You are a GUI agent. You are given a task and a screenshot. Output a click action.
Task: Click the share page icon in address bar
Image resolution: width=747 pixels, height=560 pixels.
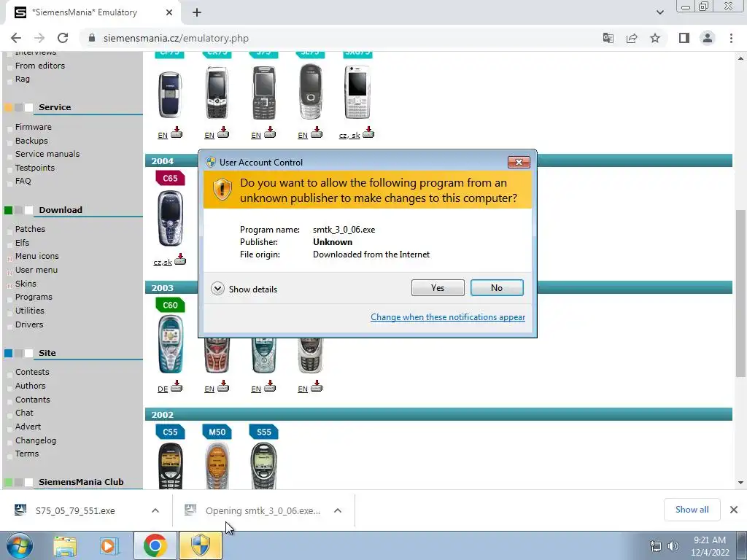pos(632,38)
